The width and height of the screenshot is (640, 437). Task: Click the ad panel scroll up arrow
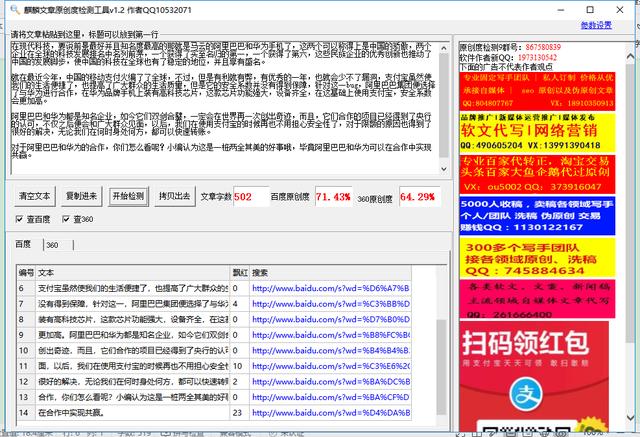pos(630,56)
